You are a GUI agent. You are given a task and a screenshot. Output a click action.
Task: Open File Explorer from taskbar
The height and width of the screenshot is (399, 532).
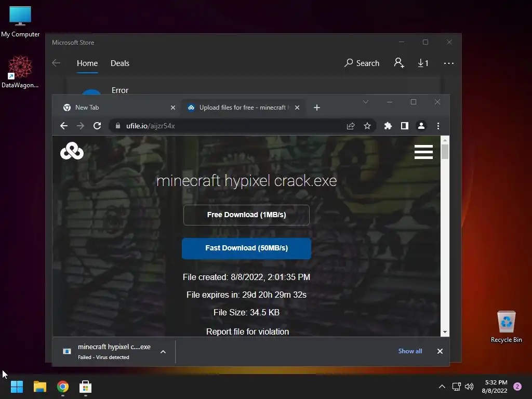[39, 387]
